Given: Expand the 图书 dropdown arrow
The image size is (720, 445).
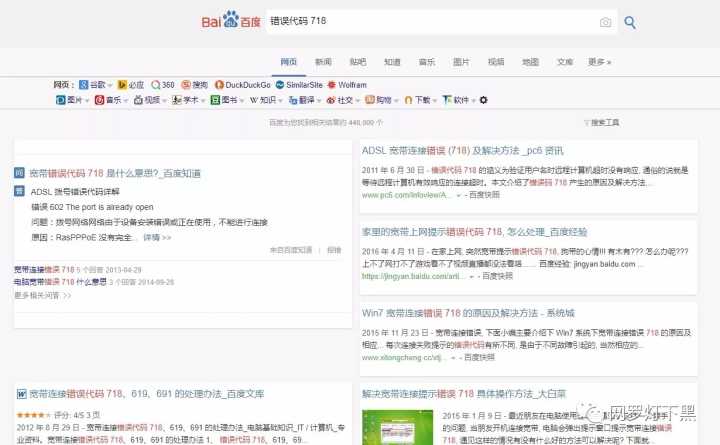Looking at the screenshot, I should (x=241, y=100).
